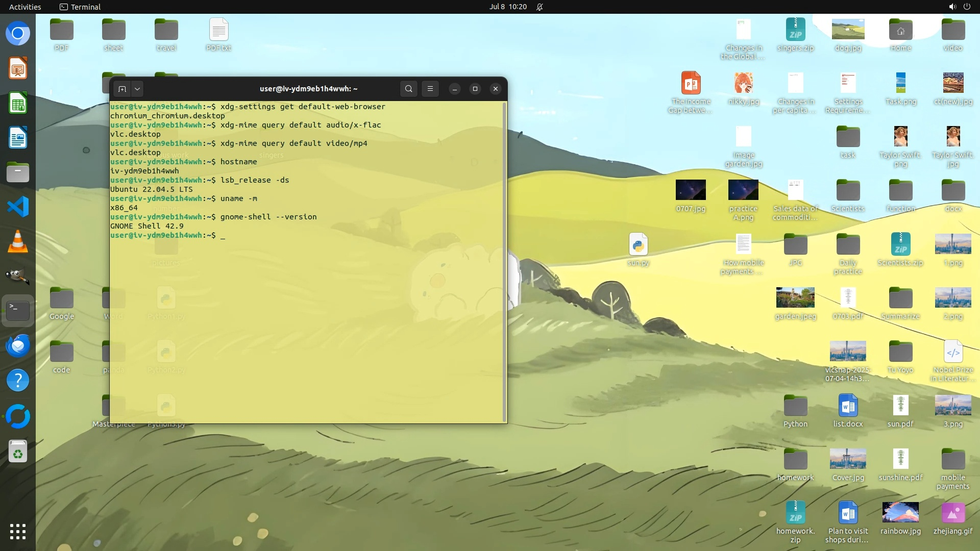Open terminal search
Image resolution: width=980 pixels, height=551 pixels.
coord(408,89)
